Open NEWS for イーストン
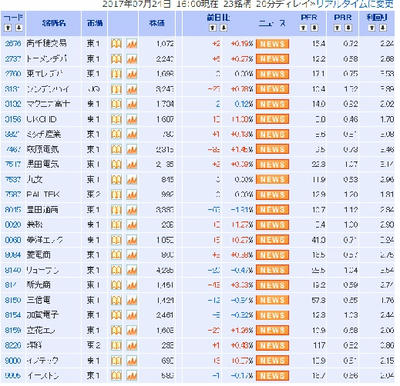The height and width of the screenshot is (386, 400). [x=272, y=376]
